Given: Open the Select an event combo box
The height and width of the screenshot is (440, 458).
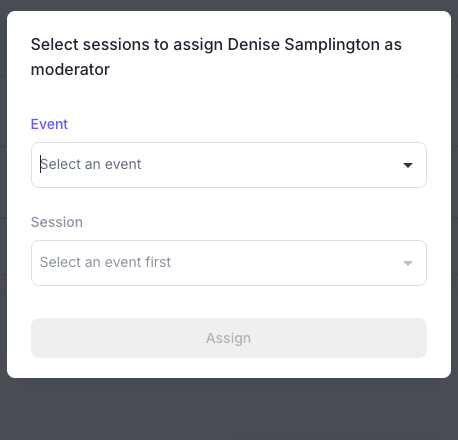Looking at the screenshot, I should click(x=229, y=165).
